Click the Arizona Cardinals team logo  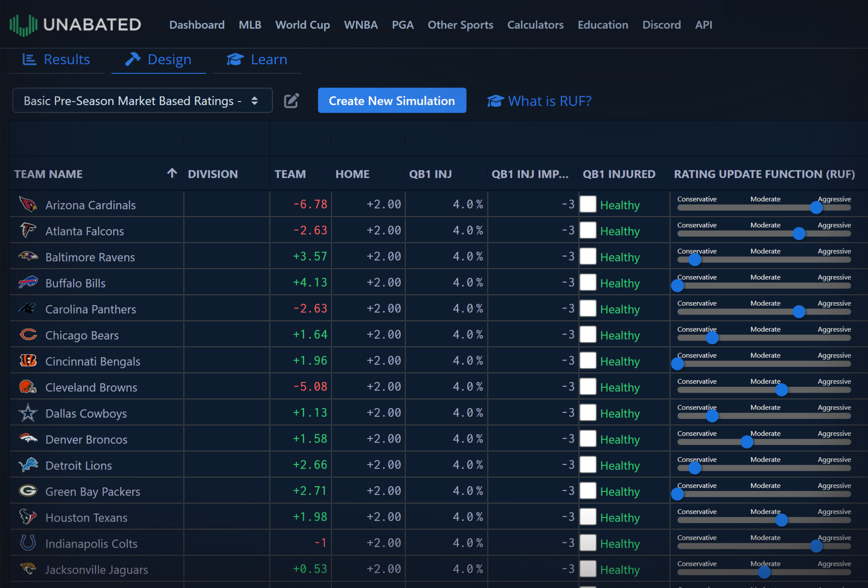coord(28,204)
